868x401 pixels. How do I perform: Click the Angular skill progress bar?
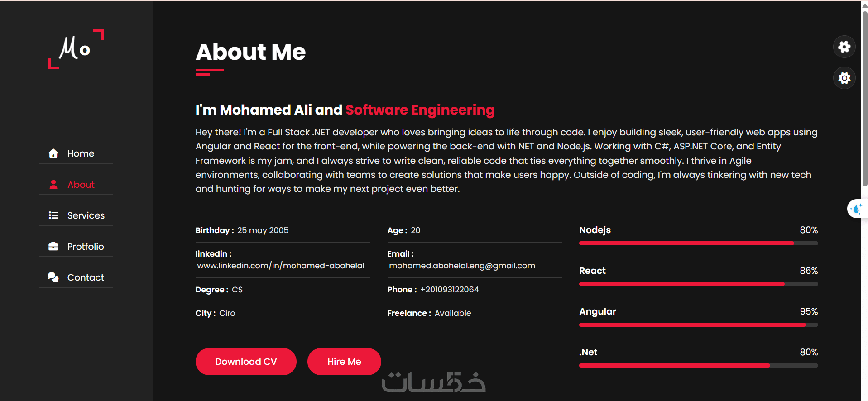point(698,325)
